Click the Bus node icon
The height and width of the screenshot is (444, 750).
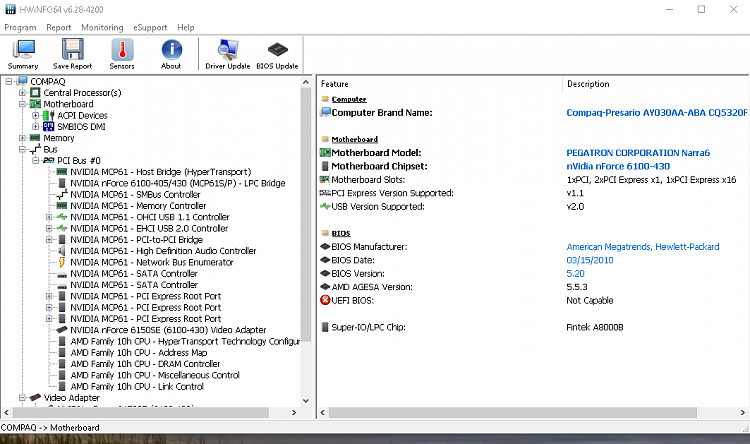pos(35,149)
